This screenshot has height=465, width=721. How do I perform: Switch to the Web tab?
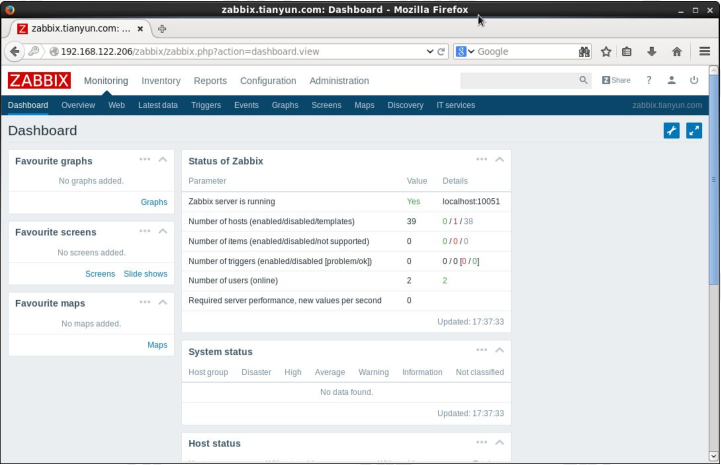(116, 105)
